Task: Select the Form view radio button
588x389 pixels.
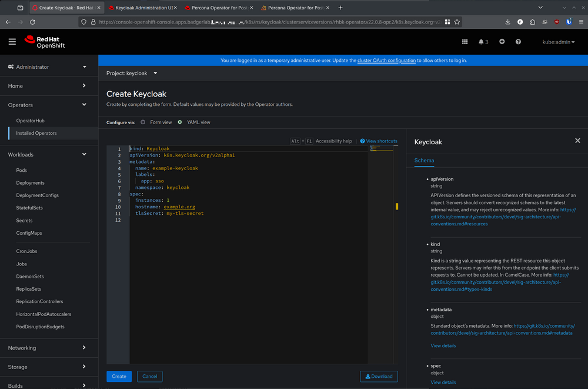Action: click(143, 122)
